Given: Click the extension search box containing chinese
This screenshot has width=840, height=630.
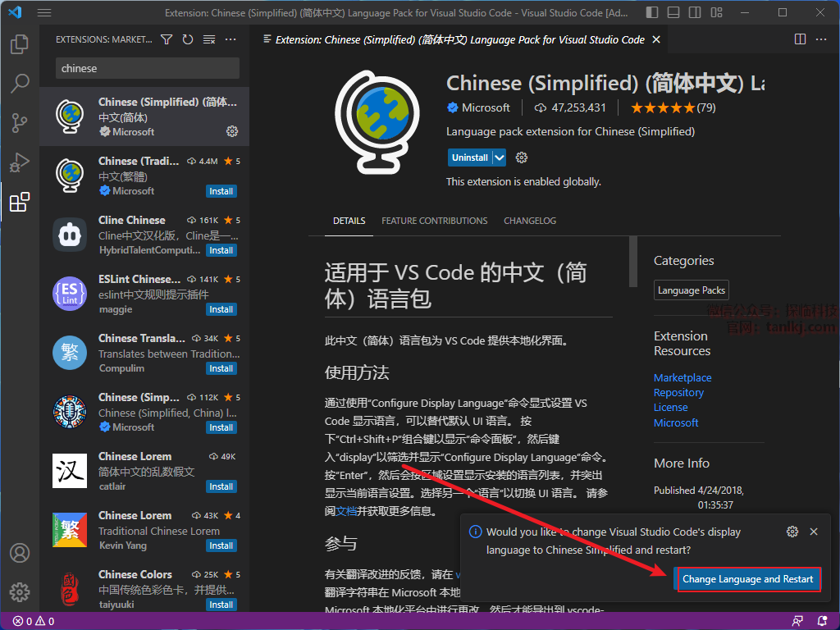Looking at the screenshot, I should (x=148, y=68).
